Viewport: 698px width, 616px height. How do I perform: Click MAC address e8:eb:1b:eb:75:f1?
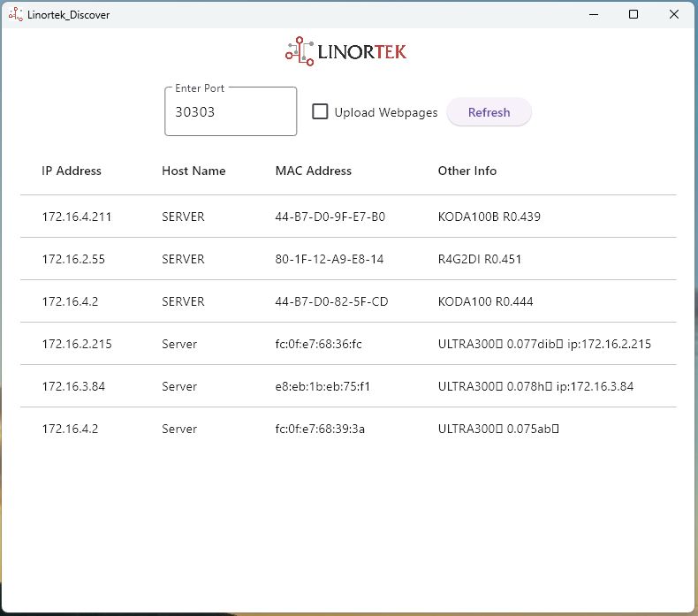pos(322,386)
